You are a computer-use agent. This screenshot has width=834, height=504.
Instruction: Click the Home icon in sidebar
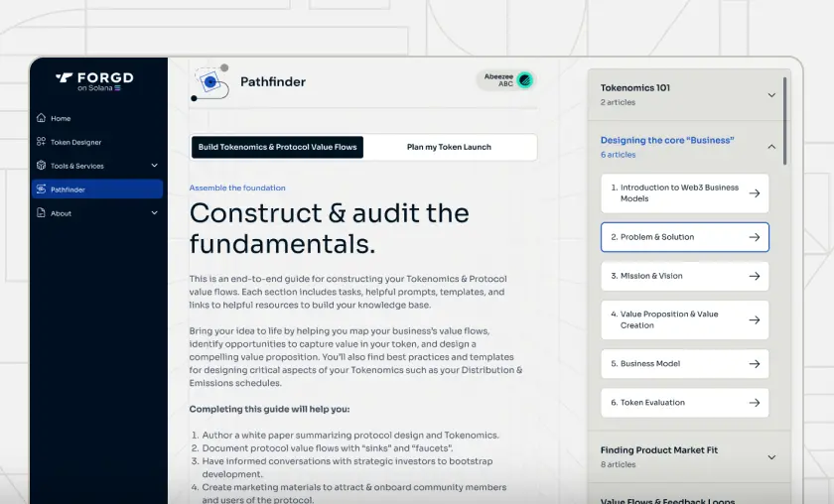[x=41, y=118]
